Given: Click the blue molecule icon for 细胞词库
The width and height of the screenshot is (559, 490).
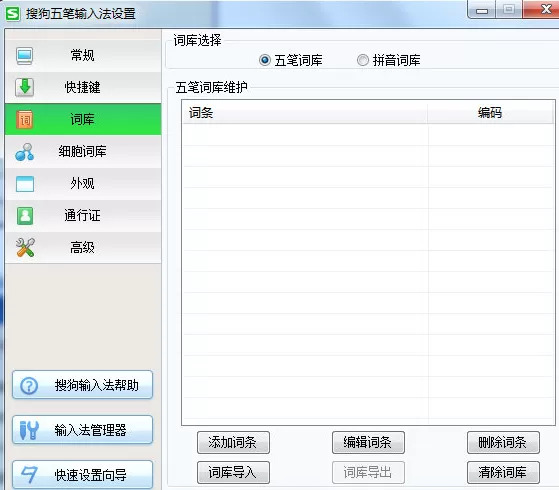Looking at the screenshot, I should (x=25, y=152).
